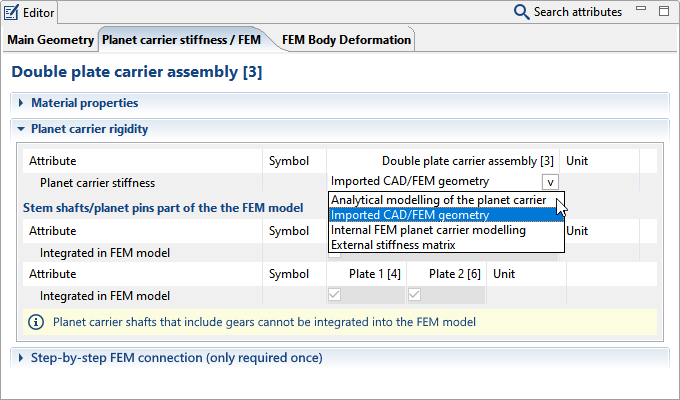Click the Planet carrier stiffness dropdown arrow

click(550, 182)
